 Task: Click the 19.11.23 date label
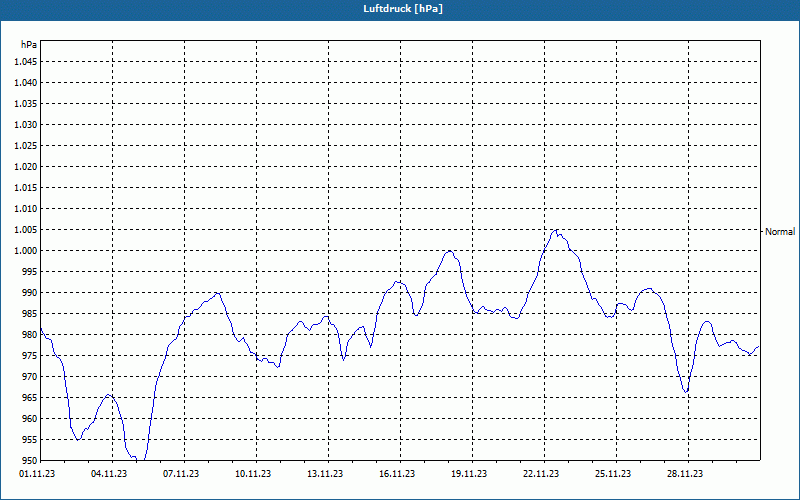469,474
